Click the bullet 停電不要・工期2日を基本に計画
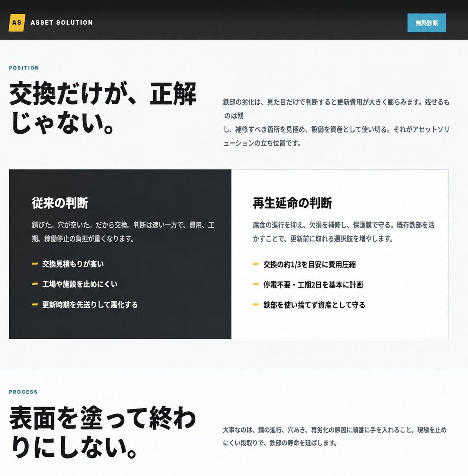468x476 pixels. click(x=313, y=285)
